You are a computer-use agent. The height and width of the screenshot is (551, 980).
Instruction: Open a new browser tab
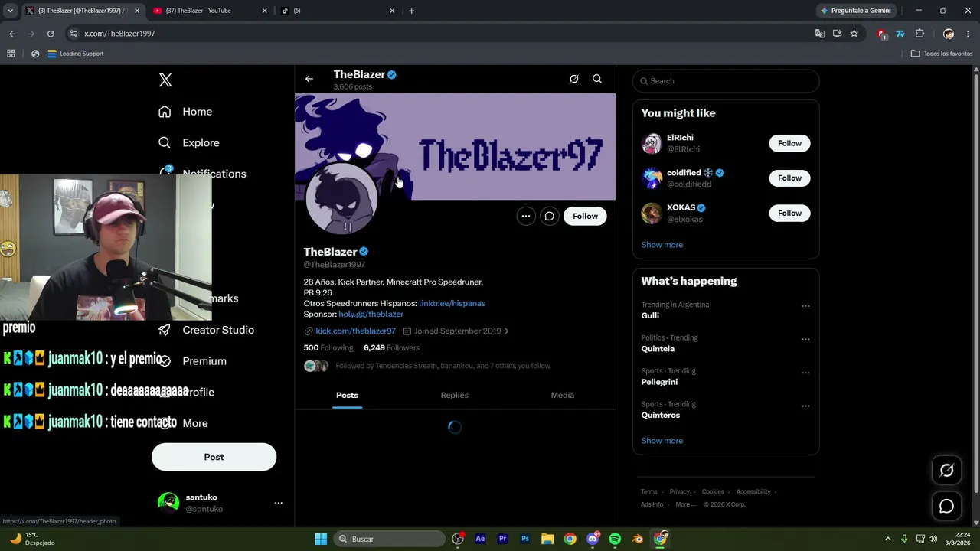click(x=411, y=11)
